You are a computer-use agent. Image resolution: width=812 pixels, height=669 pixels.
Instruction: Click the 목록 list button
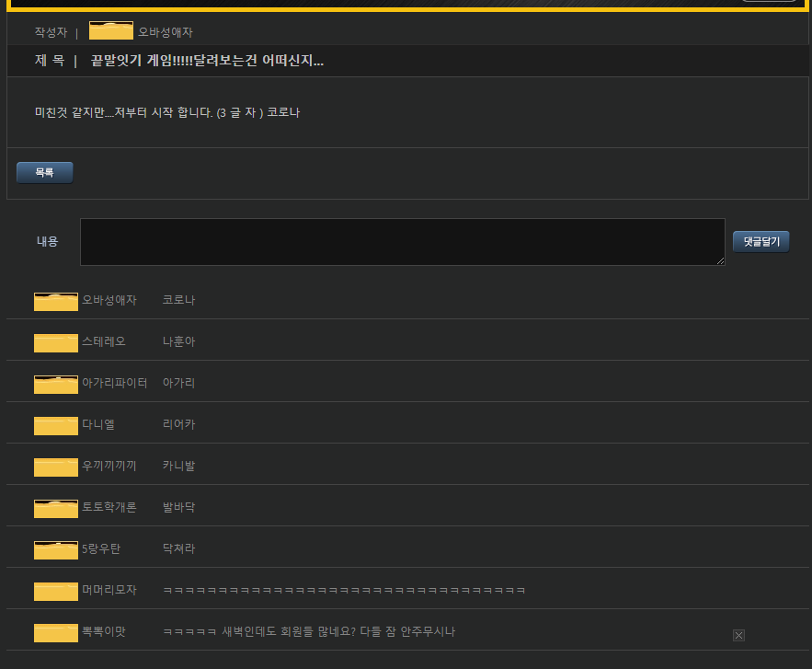44,172
